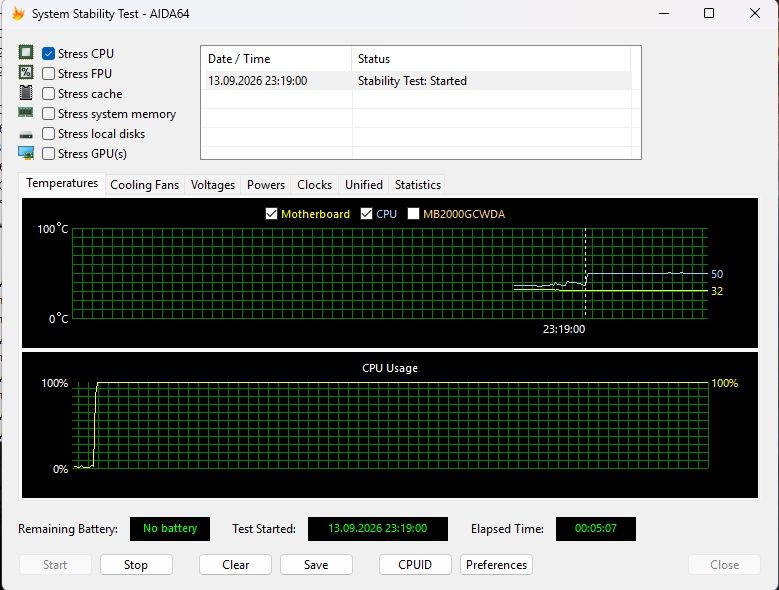Enable Stress system memory checkbox
Screen dimensions: 779x590
(x=48, y=114)
